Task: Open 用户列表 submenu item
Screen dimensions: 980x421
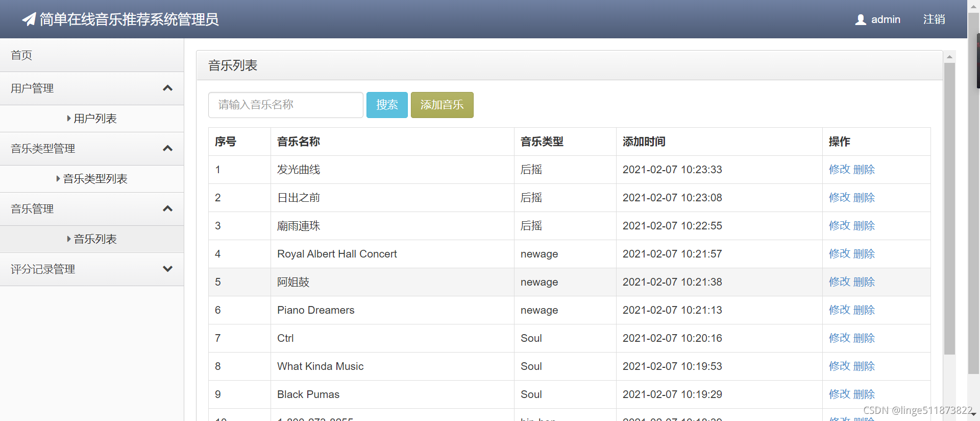Action: [92, 119]
